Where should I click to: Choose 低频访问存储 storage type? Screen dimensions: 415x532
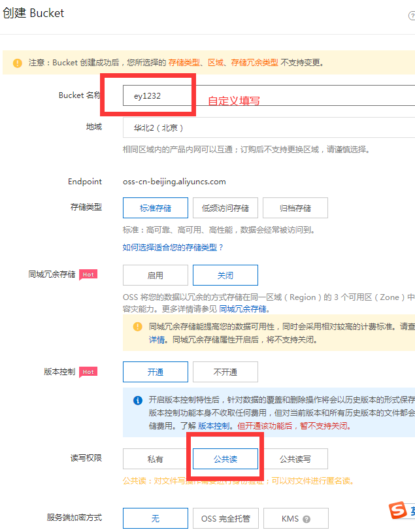pyautogui.click(x=225, y=208)
